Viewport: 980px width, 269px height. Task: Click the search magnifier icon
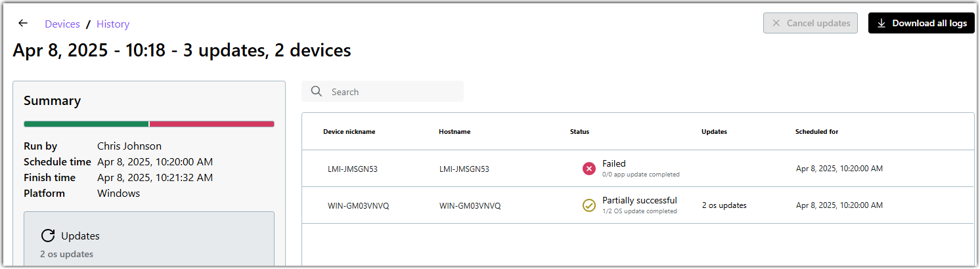pos(317,92)
